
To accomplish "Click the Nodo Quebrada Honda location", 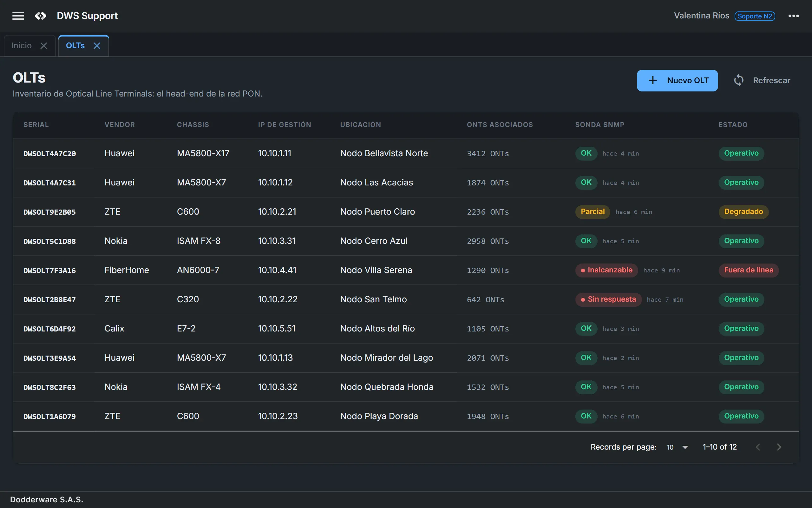I will (x=387, y=387).
